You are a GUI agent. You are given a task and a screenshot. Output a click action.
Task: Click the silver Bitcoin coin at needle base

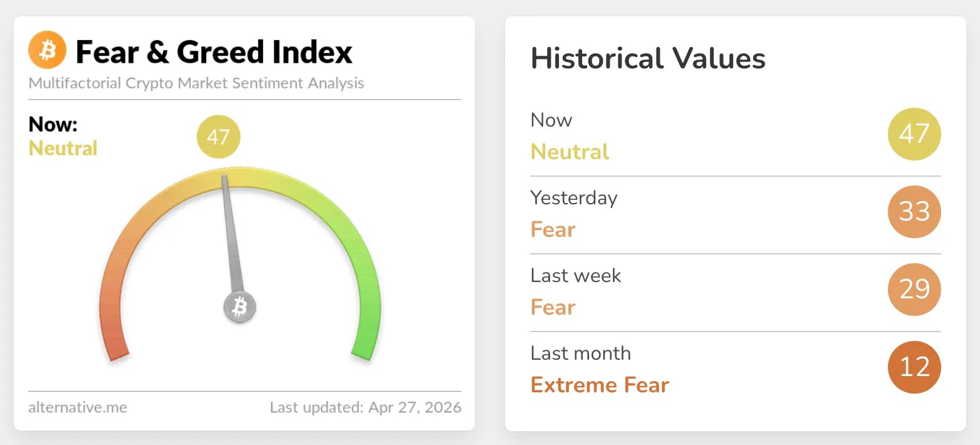pyautogui.click(x=239, y=307)
